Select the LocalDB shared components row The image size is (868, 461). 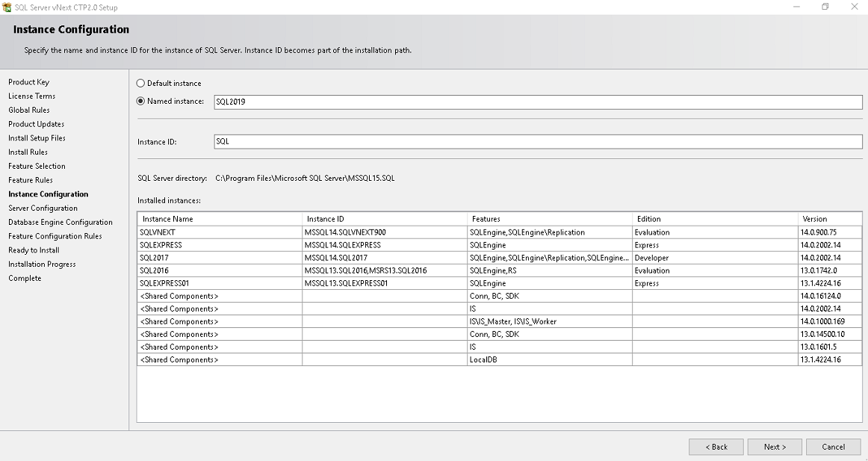point(499,359)
